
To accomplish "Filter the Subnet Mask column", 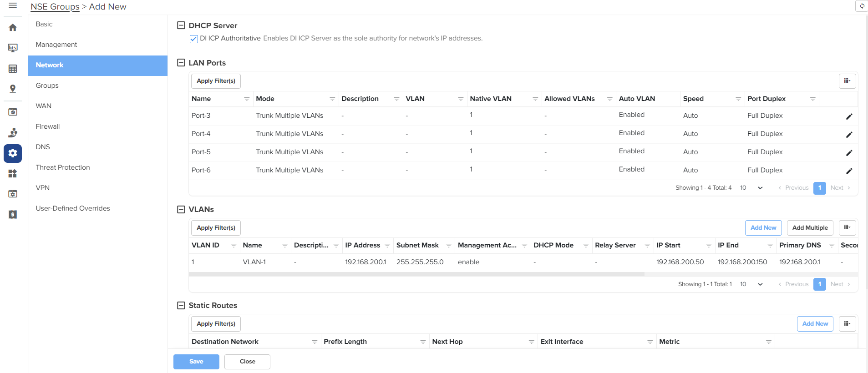I will (448, 246).
